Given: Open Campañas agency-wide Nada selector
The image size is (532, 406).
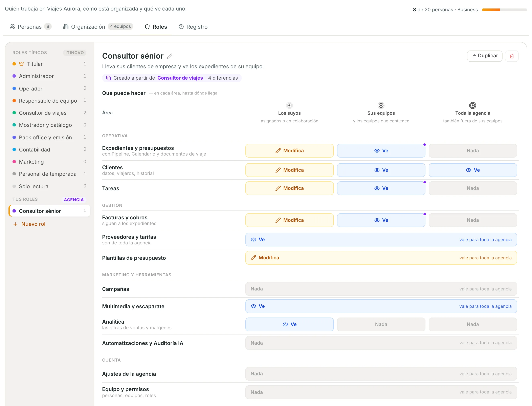Looking at the screenshot, I should tap(381, 289).
